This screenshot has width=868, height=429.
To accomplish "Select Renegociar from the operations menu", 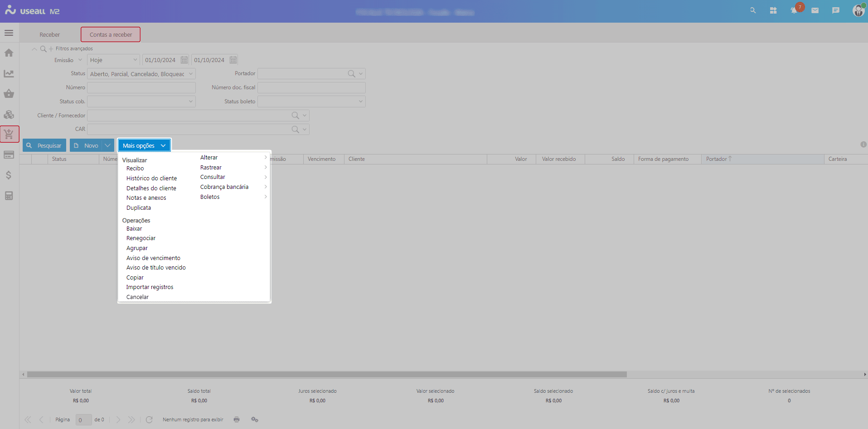I will pyautogui.click(x=141, y=238).
